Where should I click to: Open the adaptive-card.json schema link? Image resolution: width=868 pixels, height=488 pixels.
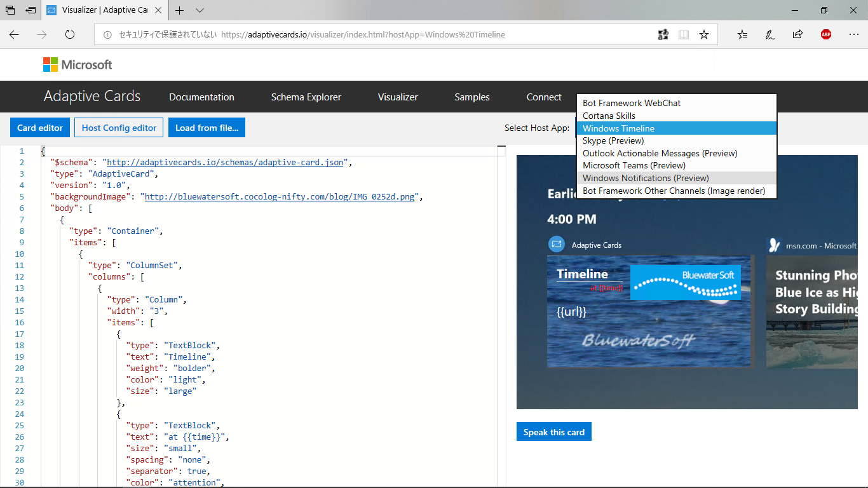click(x=225, y=163)
